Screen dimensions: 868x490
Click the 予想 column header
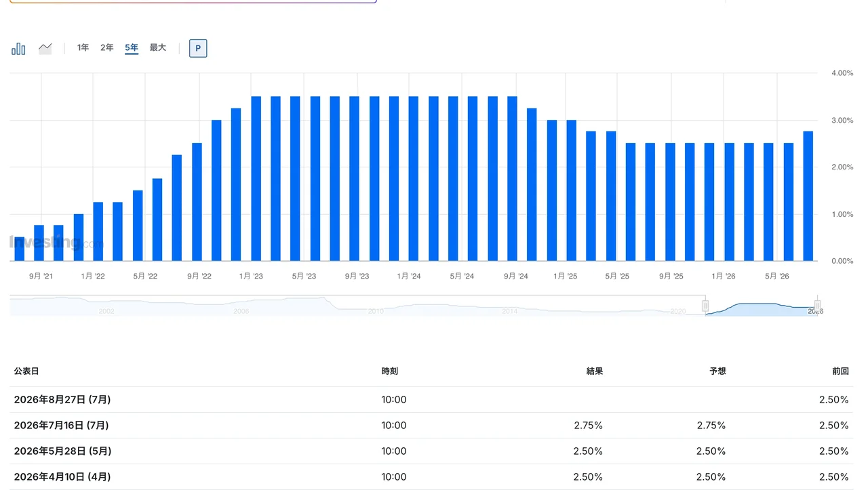717,371
